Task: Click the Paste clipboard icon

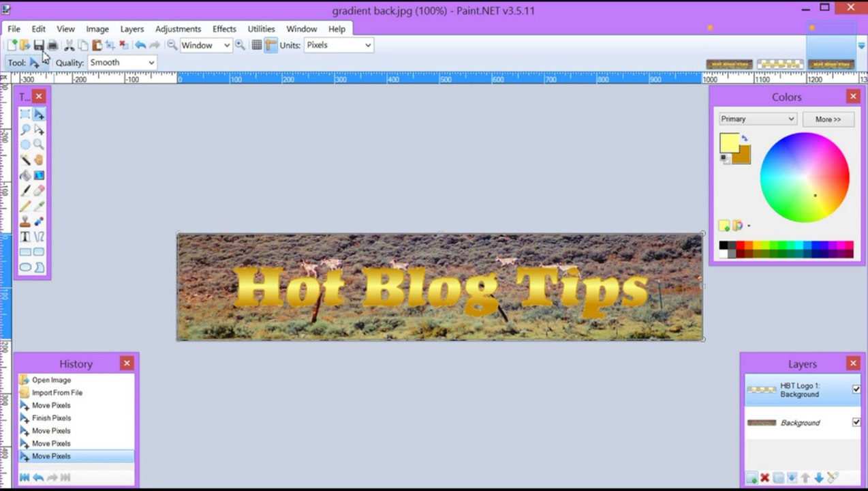Action: (96, 45)
